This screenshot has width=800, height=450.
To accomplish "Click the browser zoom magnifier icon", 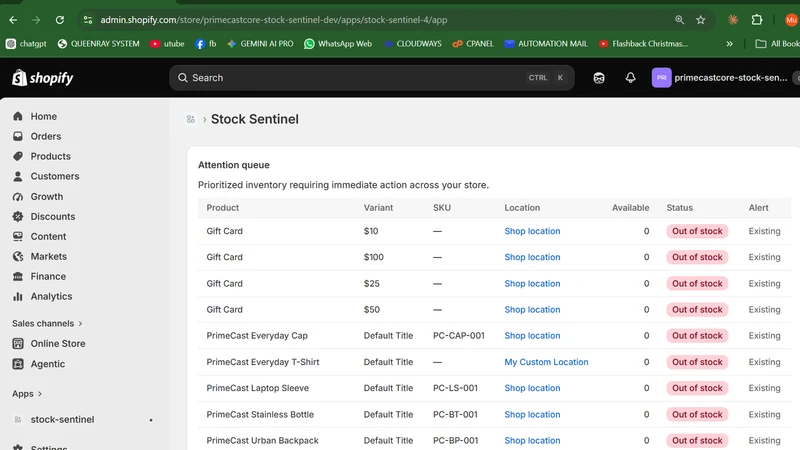I will pos(679,20).
